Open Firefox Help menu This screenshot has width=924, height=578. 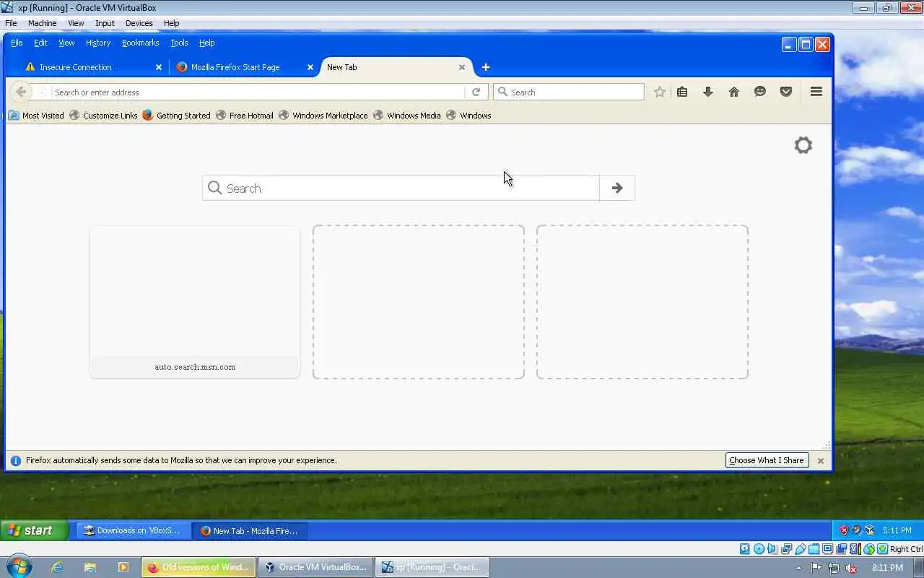(207, 43)
